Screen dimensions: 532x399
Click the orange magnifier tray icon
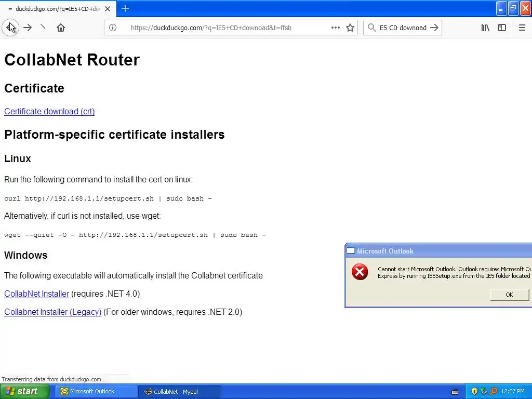494,391
